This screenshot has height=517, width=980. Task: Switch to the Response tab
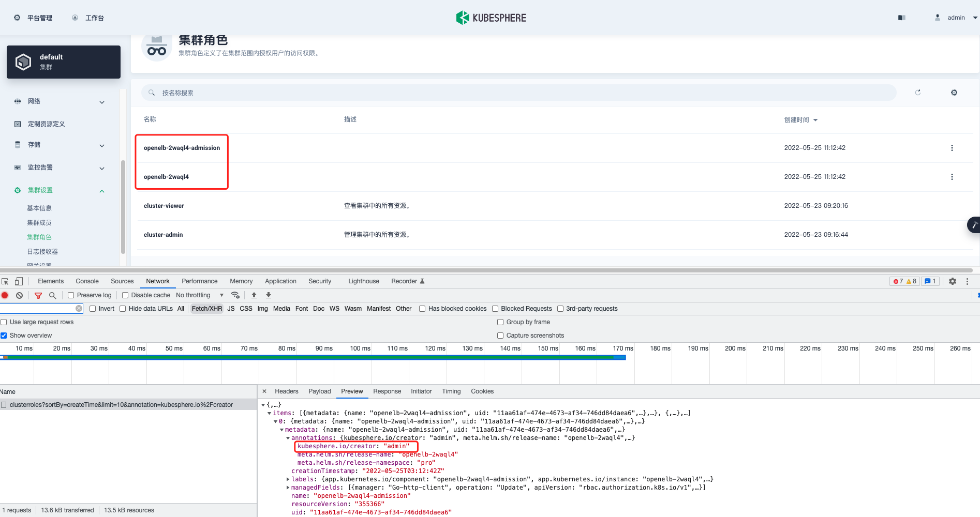coord(387,391)
